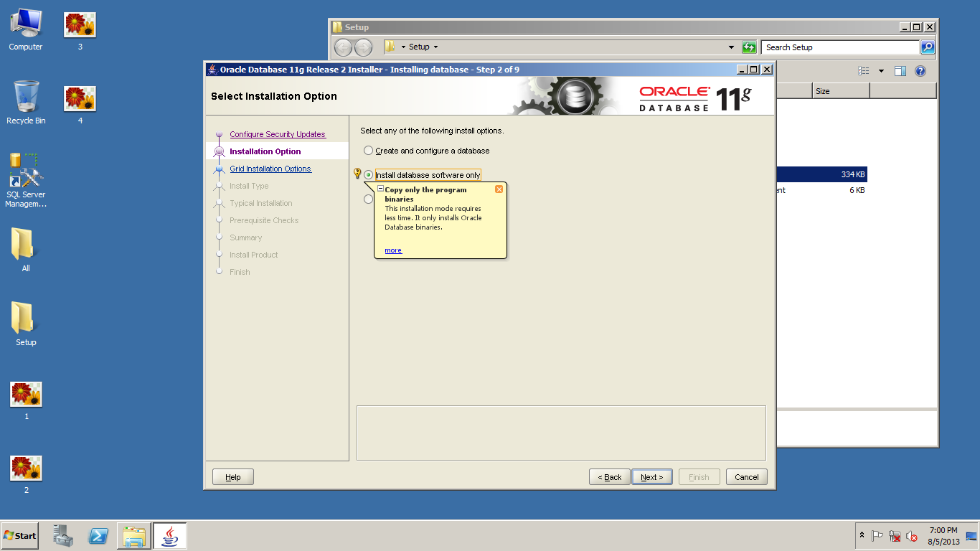Open Windows PowerShell from the taskbar

click(98, 536)
